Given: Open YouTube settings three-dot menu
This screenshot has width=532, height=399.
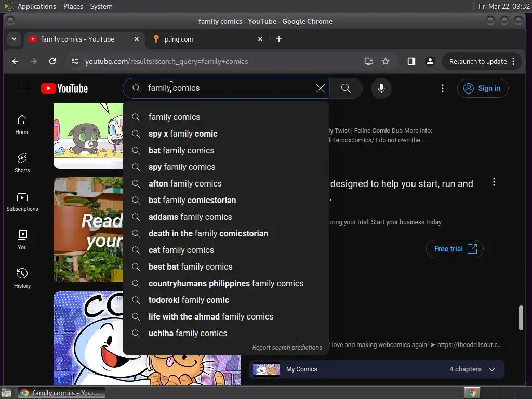Looking at the screenshot, I should coord(443,88).
